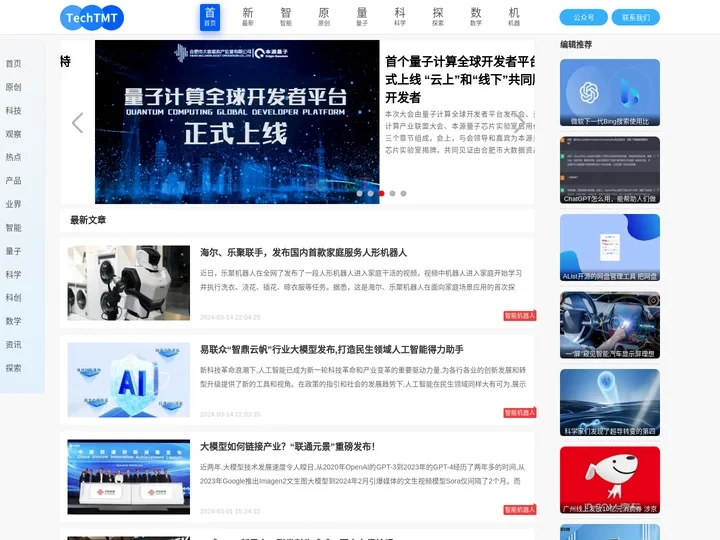The width and height of the screenshot is (720, 540).
Task: Open the 易联众"智鼎云帆" article title
Action: pos(332,349)
